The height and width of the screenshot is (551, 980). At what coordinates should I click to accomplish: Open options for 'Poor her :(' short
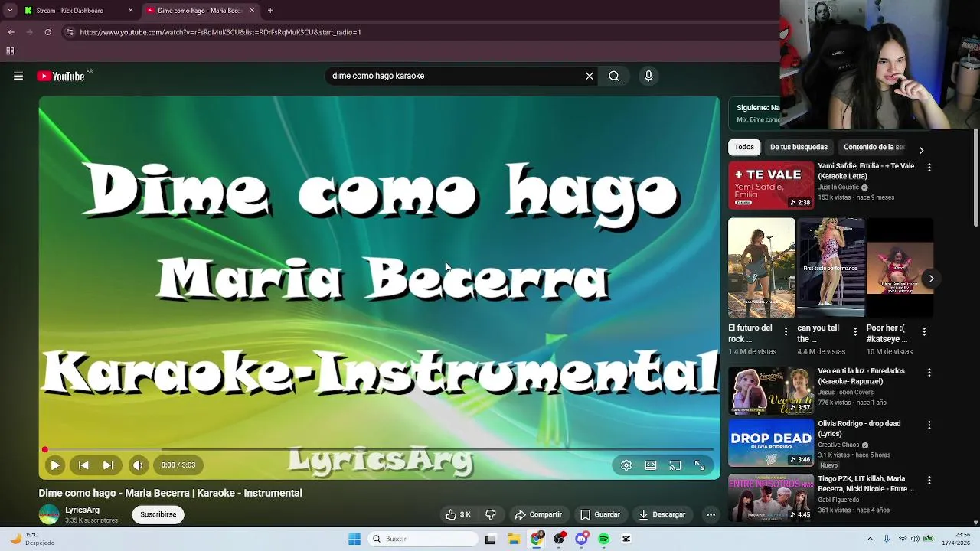point(924,332)
